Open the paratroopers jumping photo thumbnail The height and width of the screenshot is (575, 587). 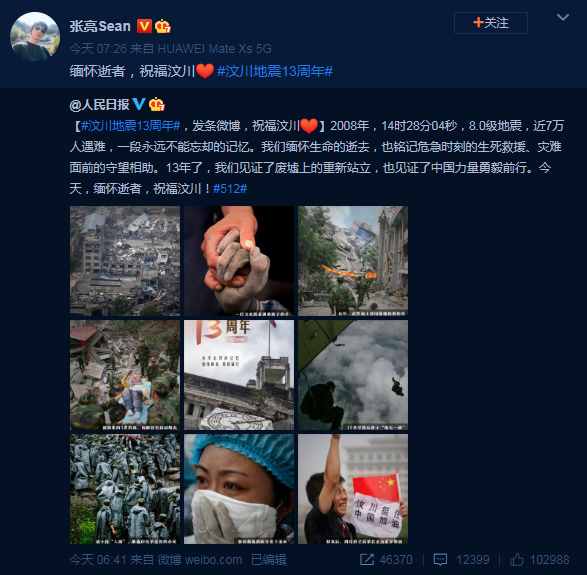[x=353, y=375]
